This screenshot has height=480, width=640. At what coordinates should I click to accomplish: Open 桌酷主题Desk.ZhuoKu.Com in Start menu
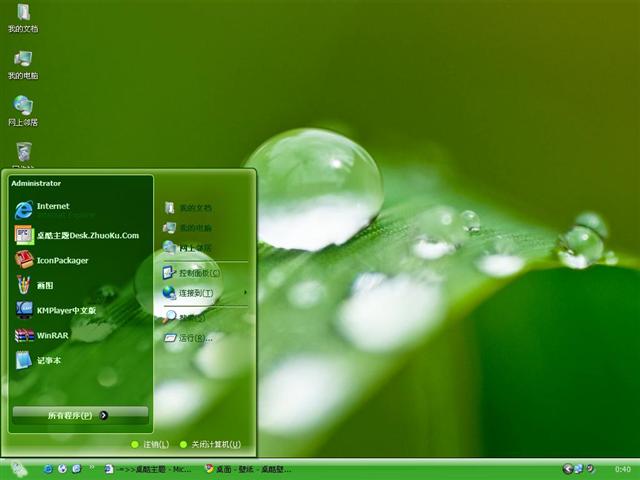click(x=78, y=235)
